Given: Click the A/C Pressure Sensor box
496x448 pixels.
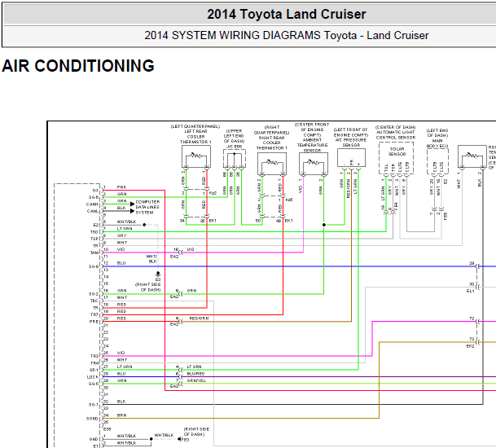Looking at the screenshot, I should (352, 157).
